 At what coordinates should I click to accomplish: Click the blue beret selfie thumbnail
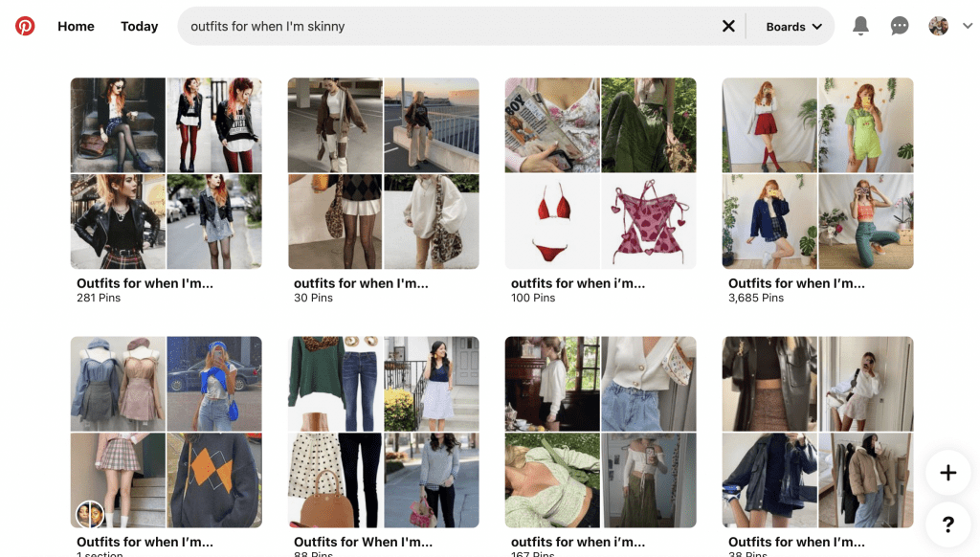tap(214, 384)
